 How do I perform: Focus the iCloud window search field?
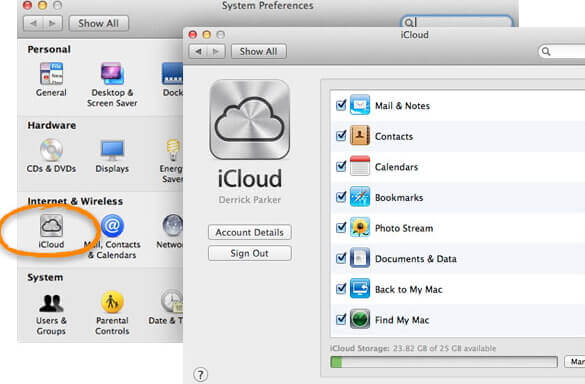tap(561, 51)
